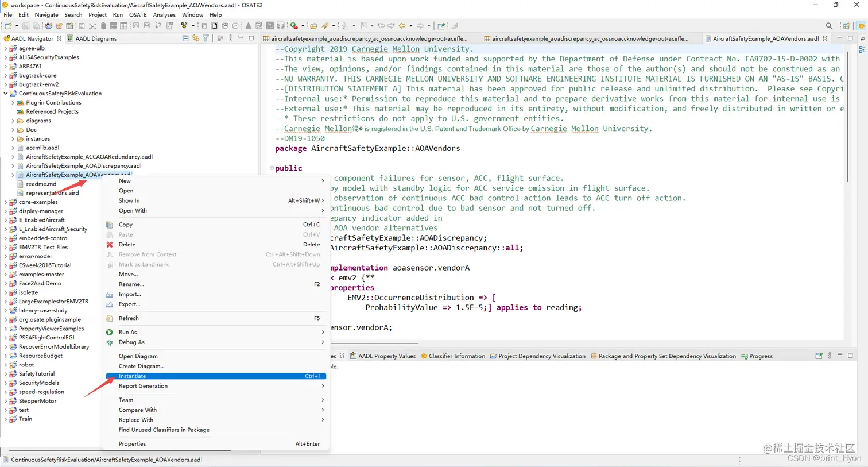
Task: Open the Classifier Information tab
Action: click(x=453, y=356)
